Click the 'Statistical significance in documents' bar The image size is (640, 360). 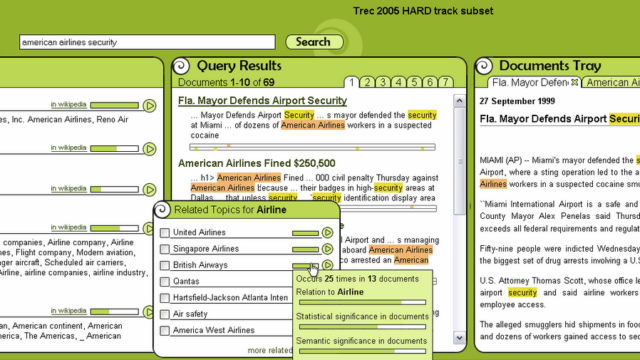(362, 327)
